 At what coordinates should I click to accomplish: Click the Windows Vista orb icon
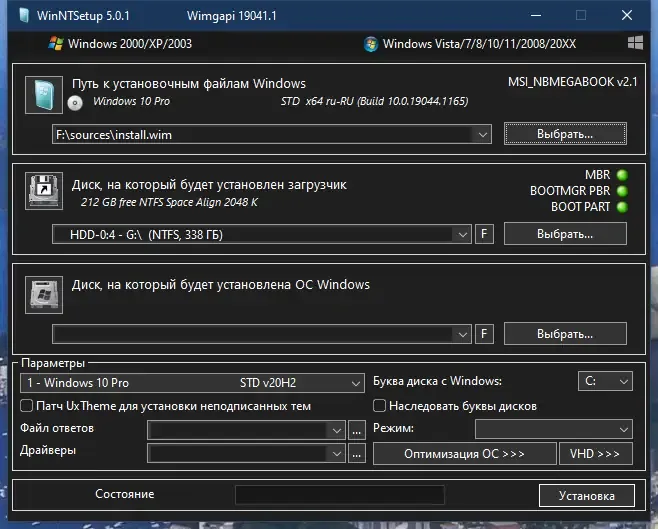pyautogui.click(x=371, y=44)
